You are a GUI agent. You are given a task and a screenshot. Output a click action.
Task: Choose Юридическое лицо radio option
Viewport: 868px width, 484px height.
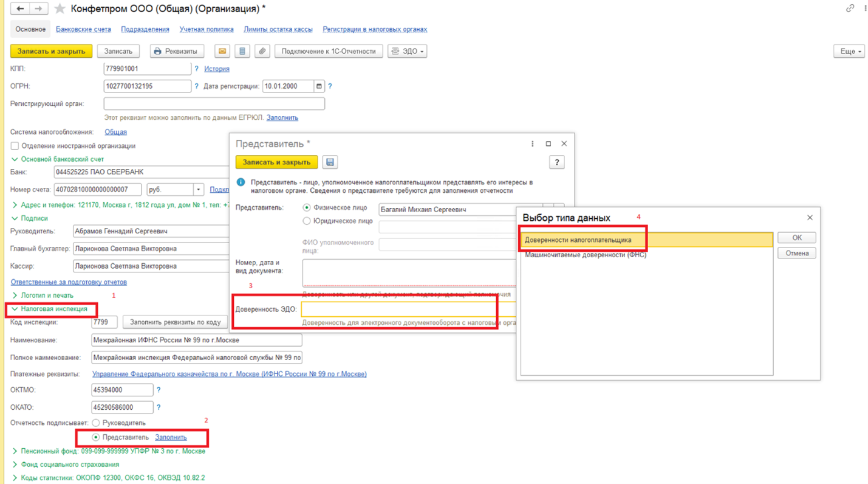tap(307, 221)
